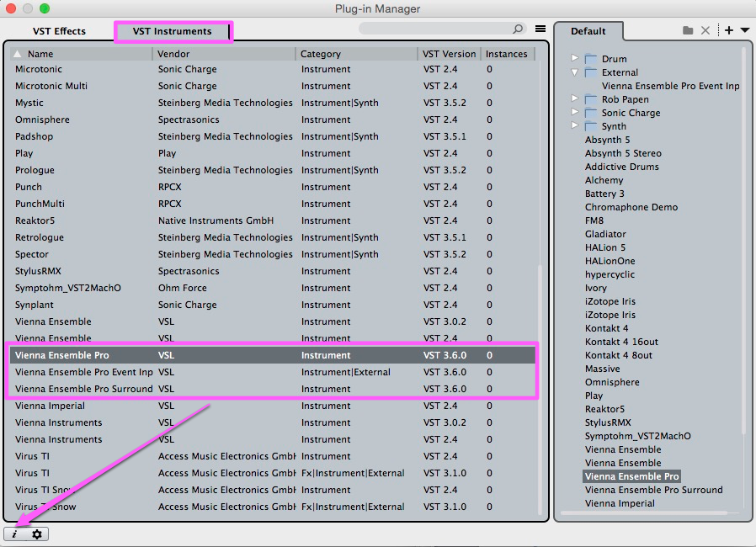
Task: Select the Sonic Charge folder icon
Action: coord(591,113)
